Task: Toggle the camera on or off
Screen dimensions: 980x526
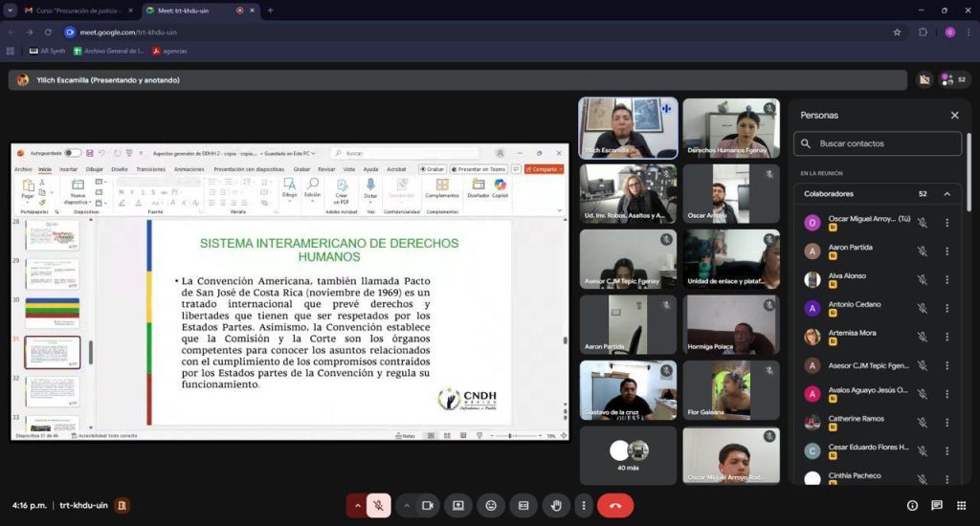Action: click(x=428, y=505)
